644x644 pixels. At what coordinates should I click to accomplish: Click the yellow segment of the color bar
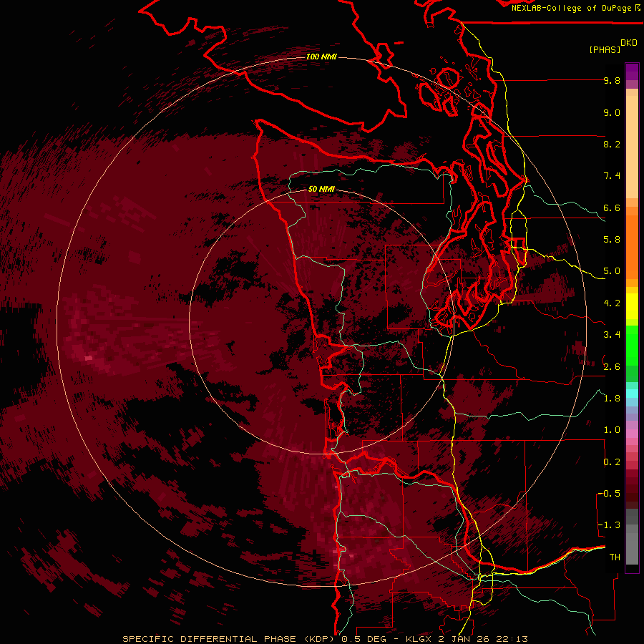pyautogui.click(x=632, y=306)
